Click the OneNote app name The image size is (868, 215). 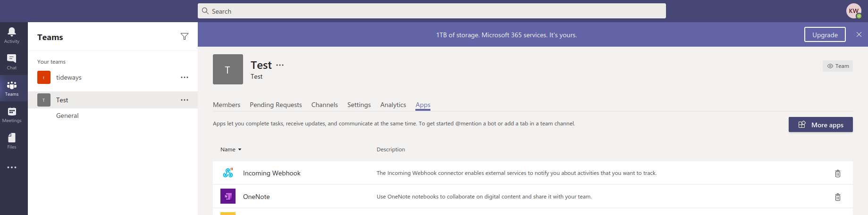point(256,197)
